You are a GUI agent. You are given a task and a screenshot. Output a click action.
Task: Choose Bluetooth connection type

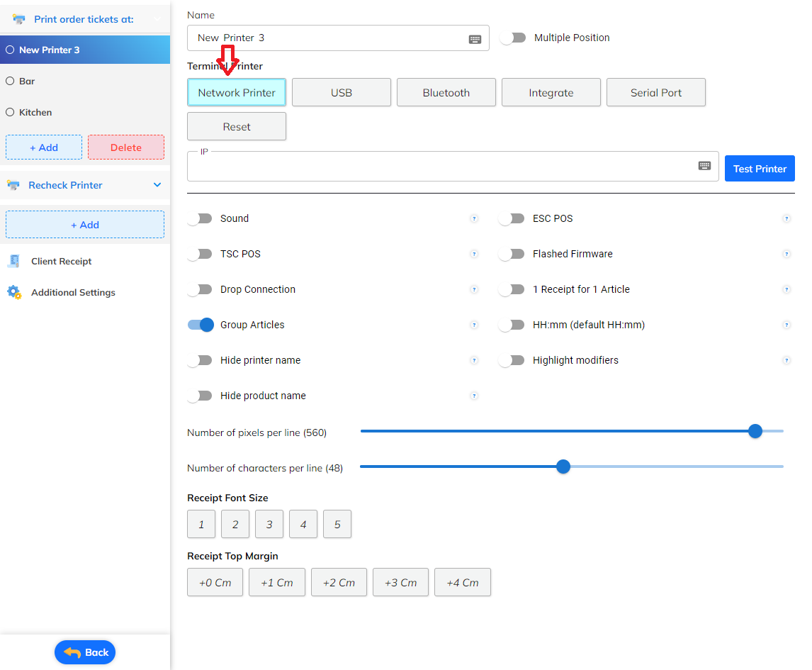click(x=446, y=93)
